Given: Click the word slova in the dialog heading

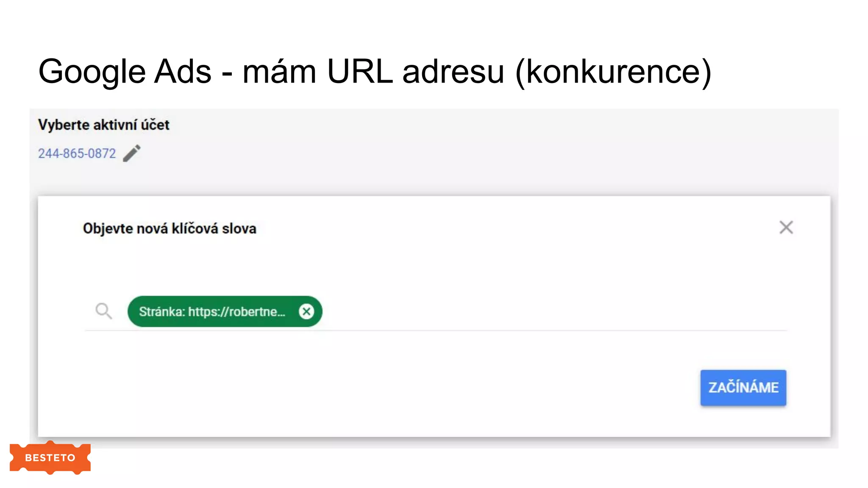Looking at the screenshot, I should point(239,229).
